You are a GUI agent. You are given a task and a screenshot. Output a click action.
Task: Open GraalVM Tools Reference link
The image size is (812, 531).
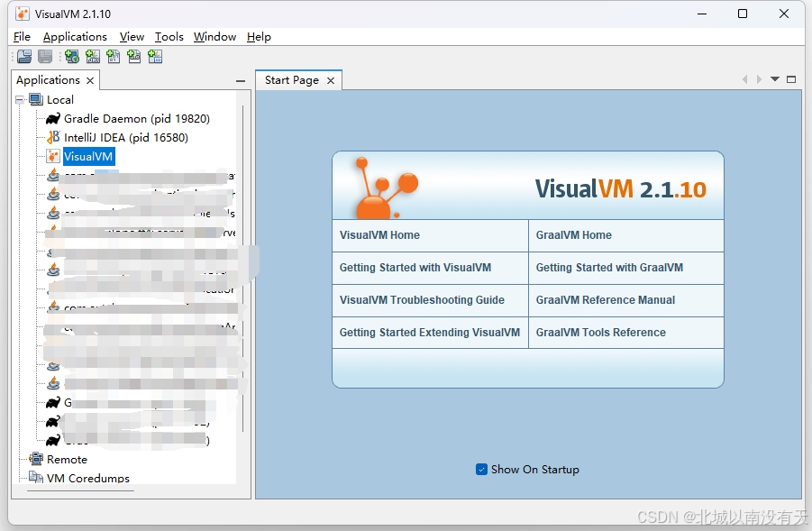[601, 333]
